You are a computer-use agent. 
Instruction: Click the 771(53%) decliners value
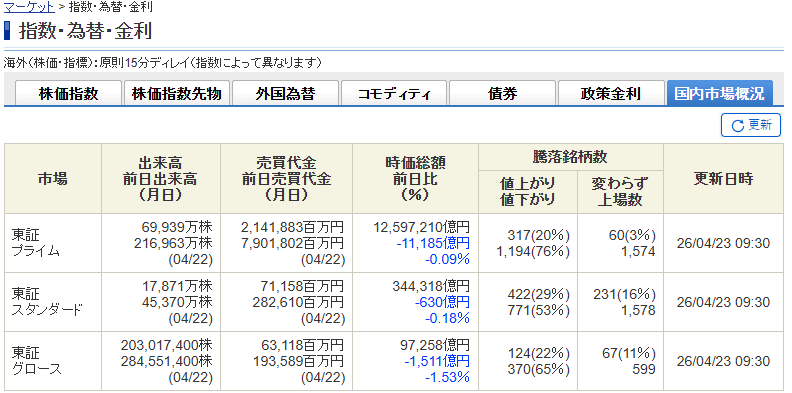point(539,310)
